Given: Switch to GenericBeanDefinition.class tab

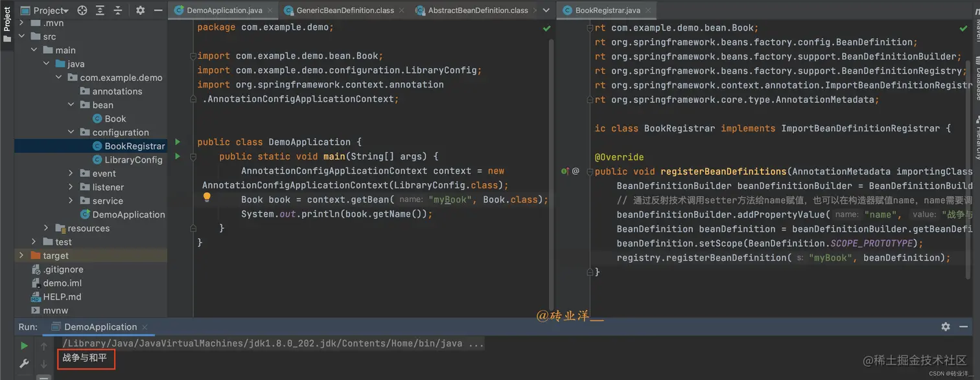Looking at the screenshot, I should (x=344, y=10).
